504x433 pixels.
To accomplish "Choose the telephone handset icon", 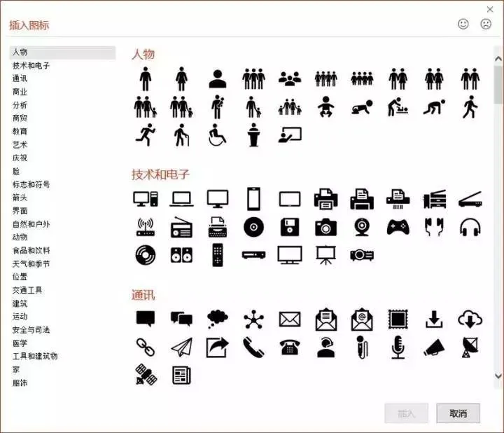I will click(253, 348).
